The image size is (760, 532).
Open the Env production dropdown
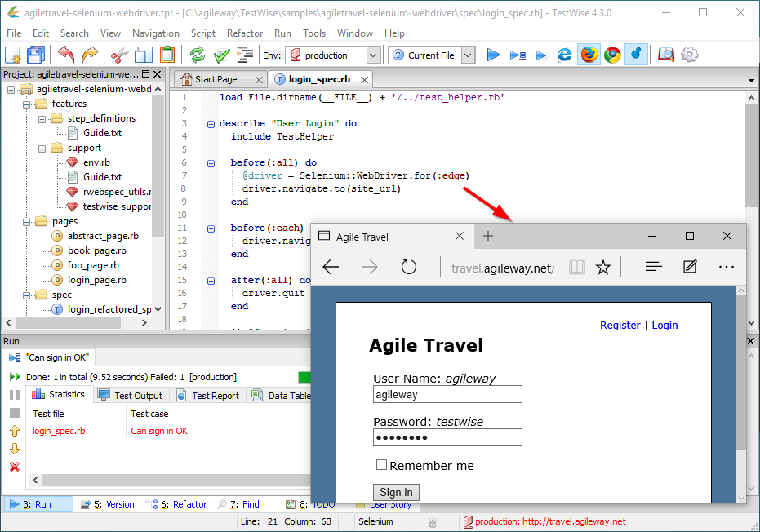click(x=373, y=55)
